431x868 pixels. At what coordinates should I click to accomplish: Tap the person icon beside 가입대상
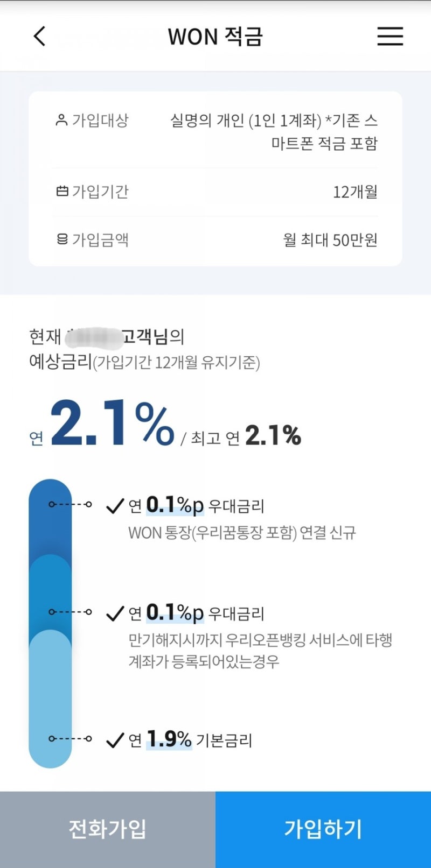click(61, 119)
